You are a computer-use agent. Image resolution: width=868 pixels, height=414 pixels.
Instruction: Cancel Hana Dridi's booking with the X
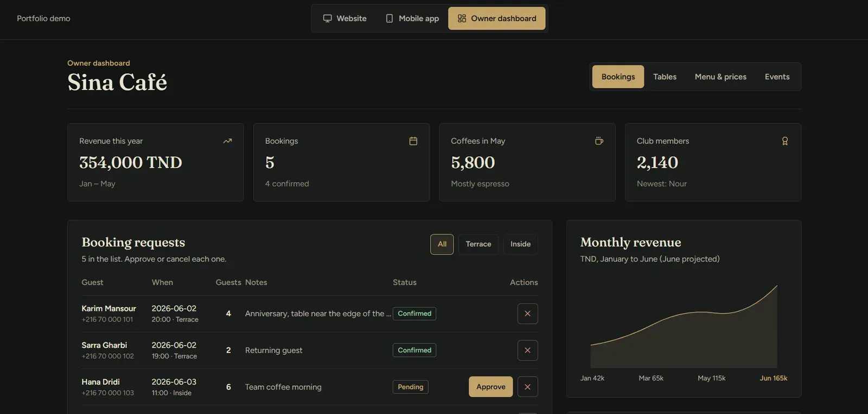(527, 387)
